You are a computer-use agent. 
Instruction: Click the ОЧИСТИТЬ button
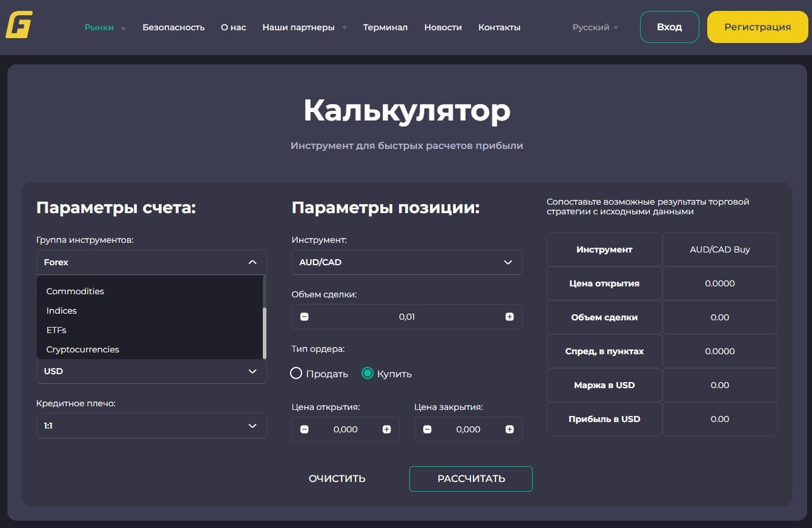coord(337,478)
